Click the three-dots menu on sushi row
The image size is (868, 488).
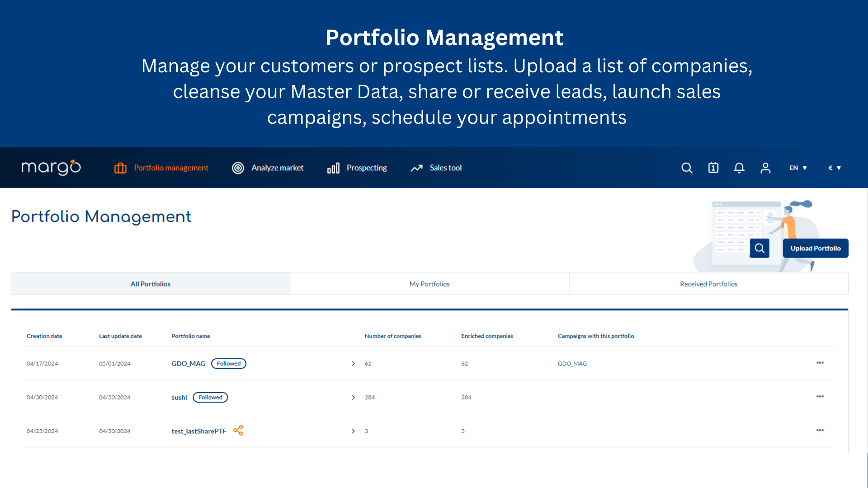(821, 396)
